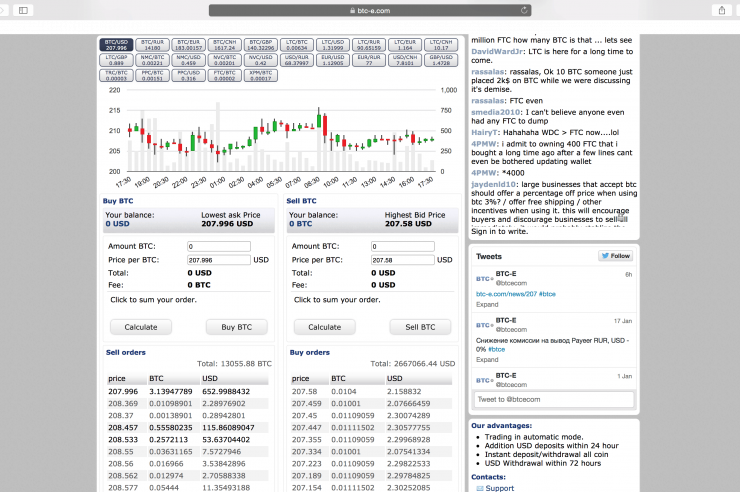740x492 pixels.
Task: Switch to the LTC/BTC pair
Action: [x=296, y=45]
